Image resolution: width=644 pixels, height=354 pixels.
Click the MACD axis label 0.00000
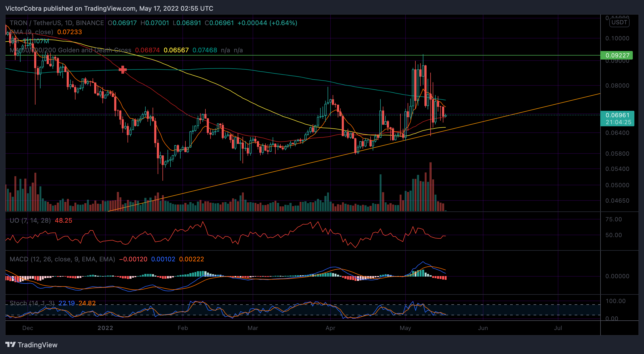tap(617, 276)
